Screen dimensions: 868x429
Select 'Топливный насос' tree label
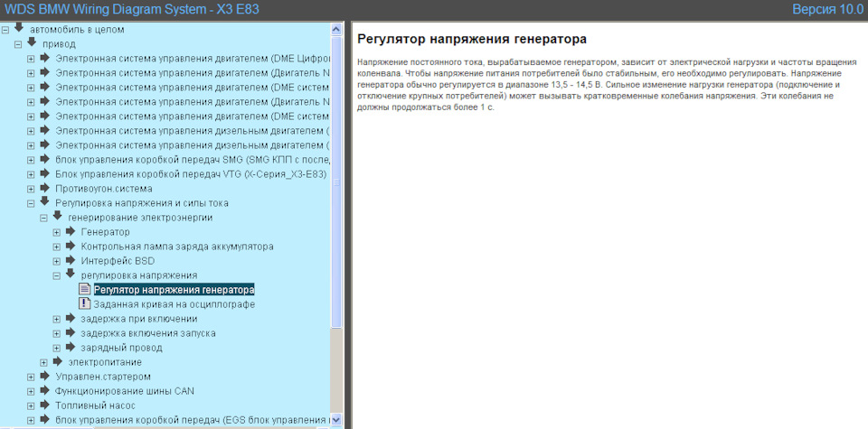tap(95, 406)
